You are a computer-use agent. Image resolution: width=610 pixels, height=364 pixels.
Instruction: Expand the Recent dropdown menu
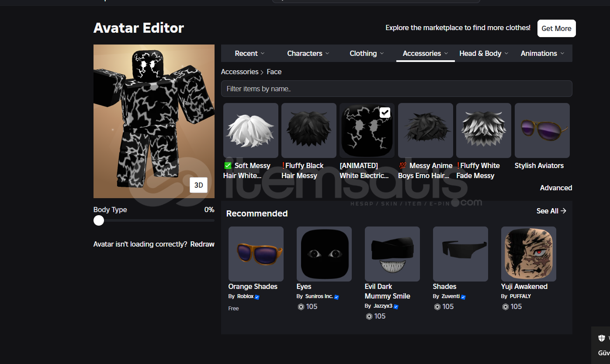click(x=250, y=53)
